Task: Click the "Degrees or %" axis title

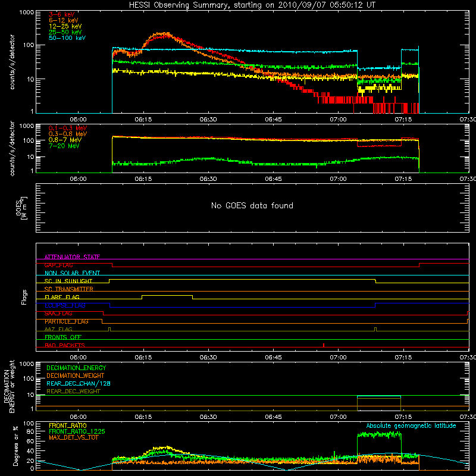Action: [15, 446]
